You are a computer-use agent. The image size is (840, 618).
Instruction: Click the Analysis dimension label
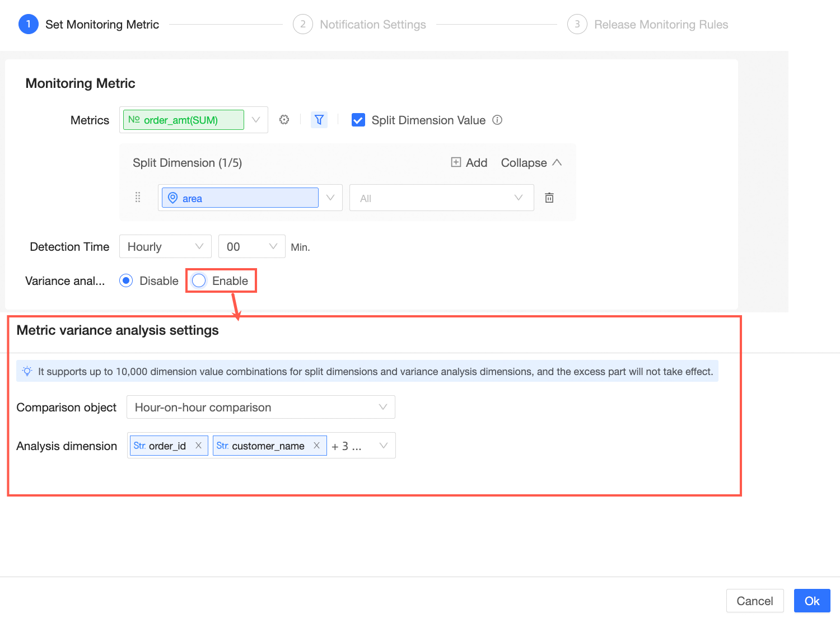coord(67,446)
